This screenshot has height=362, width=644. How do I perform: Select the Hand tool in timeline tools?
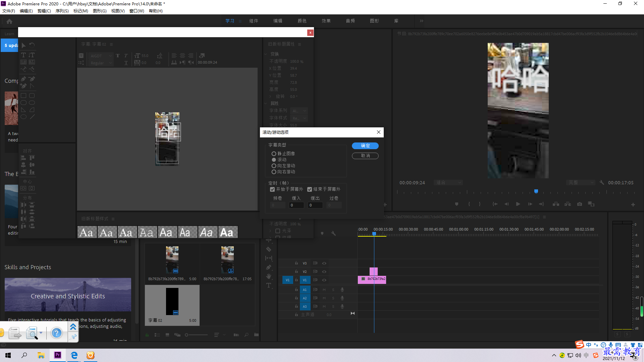coord(269,277)
